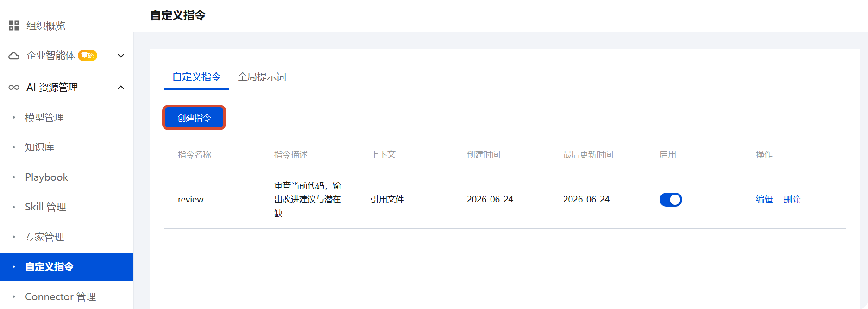Open 模型管理 in the sidebar
868x309 pixels.
[44, 118]
